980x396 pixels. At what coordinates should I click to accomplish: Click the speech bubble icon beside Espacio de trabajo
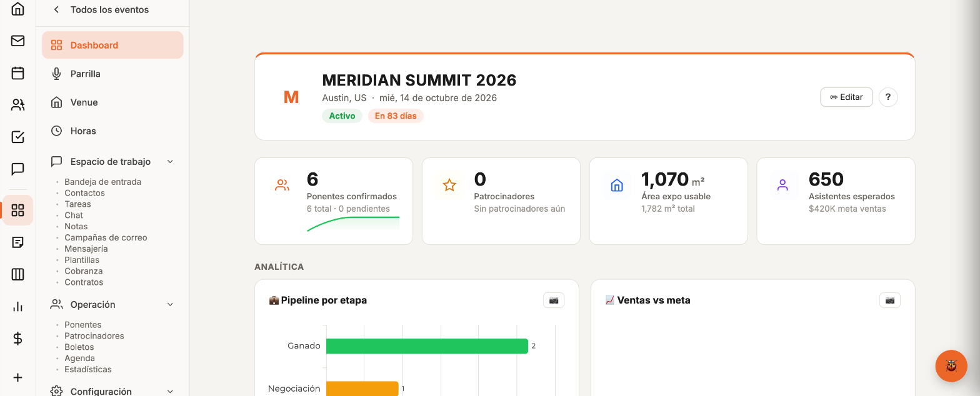tap(56, 161)
